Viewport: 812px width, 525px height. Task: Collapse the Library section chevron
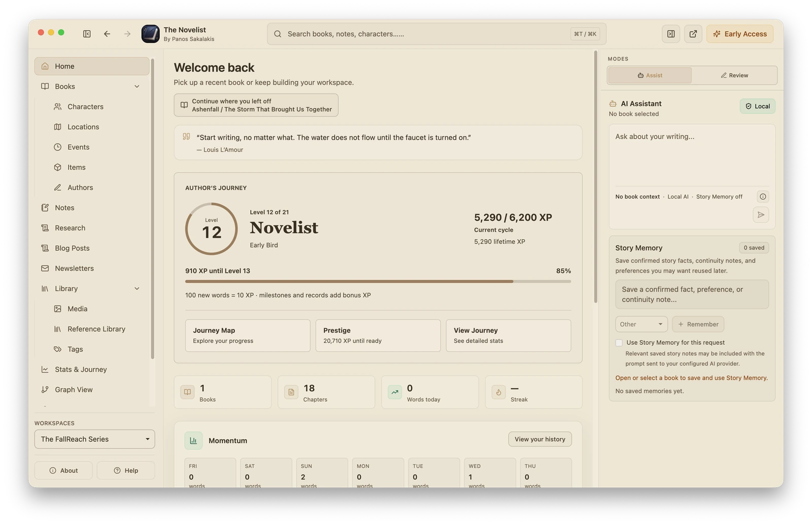coord(137,288)
